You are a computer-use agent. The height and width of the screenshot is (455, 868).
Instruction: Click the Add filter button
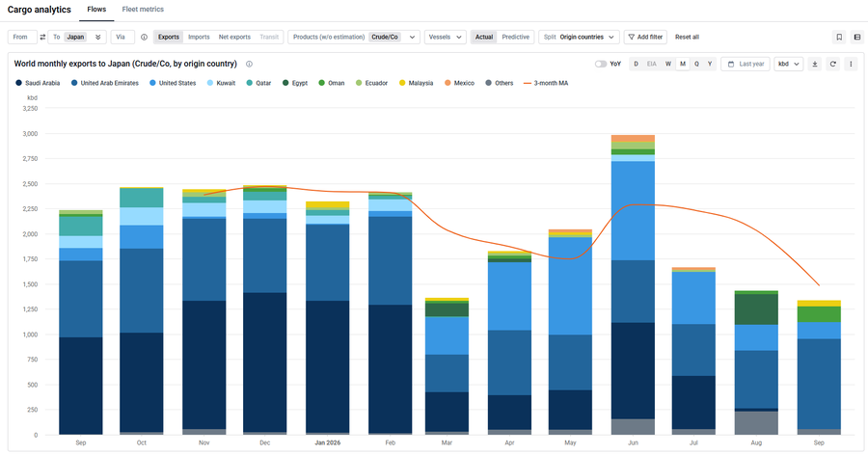click(645, 37)
